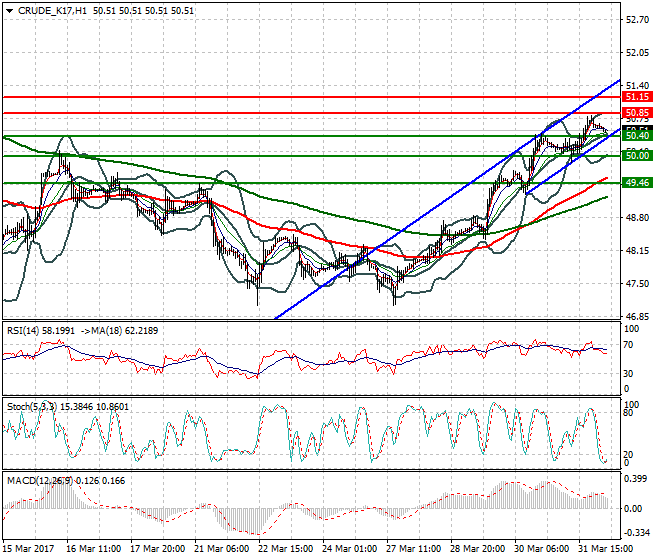This screenshot has height=560, width=660.
Task: Click the 28 Mar 20:00 time axis label
Action: [477, 549]
